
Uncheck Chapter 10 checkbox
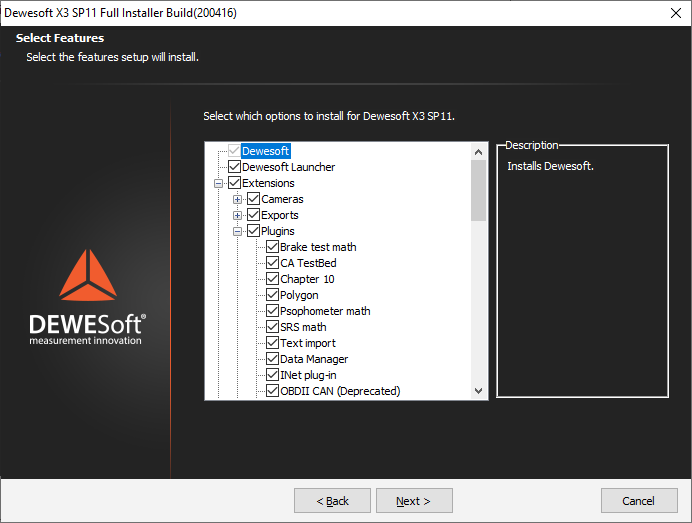pyautogui.click(x=273, y=279)
